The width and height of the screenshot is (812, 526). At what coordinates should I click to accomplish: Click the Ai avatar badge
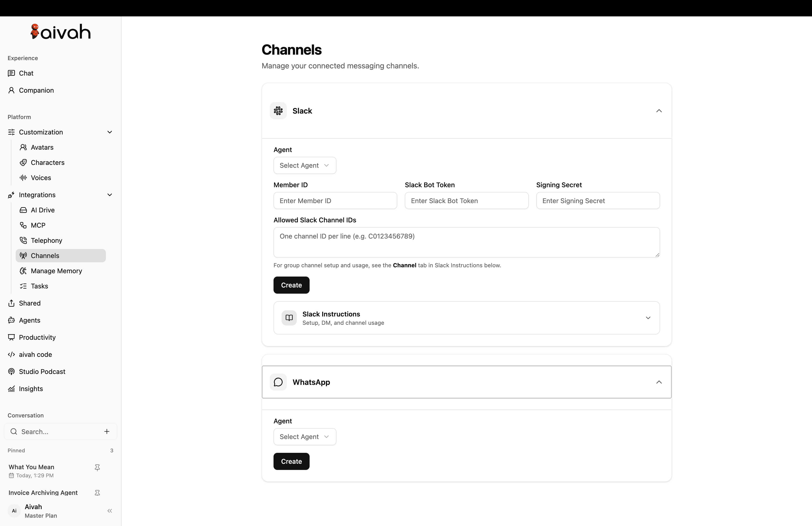[14, 511]
